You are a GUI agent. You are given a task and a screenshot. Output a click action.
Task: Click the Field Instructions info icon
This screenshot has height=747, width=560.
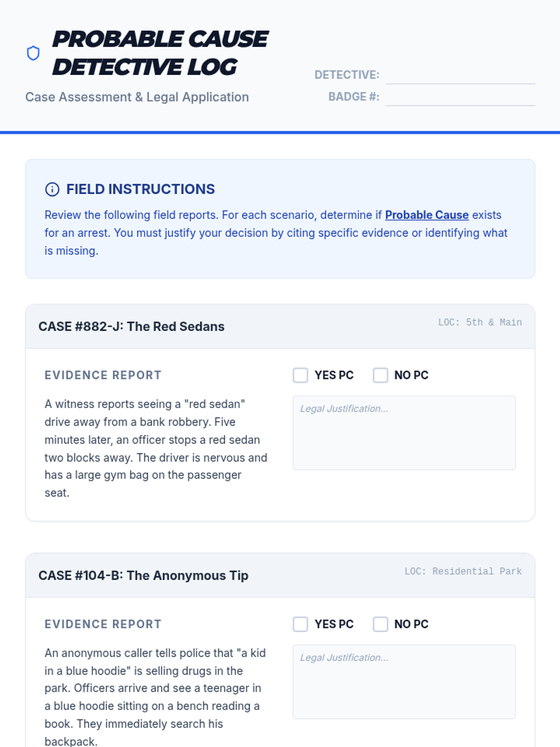[x=52, y=189]
